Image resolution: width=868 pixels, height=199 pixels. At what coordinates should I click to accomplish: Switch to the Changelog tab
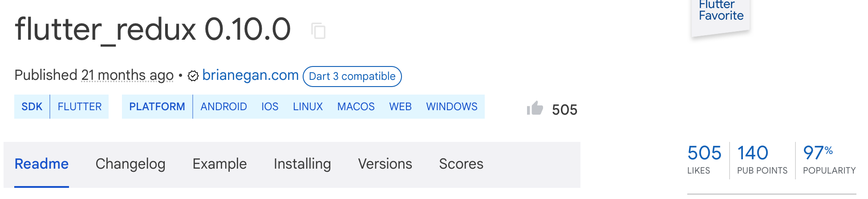pyautogui.click(x=130, y=164)
